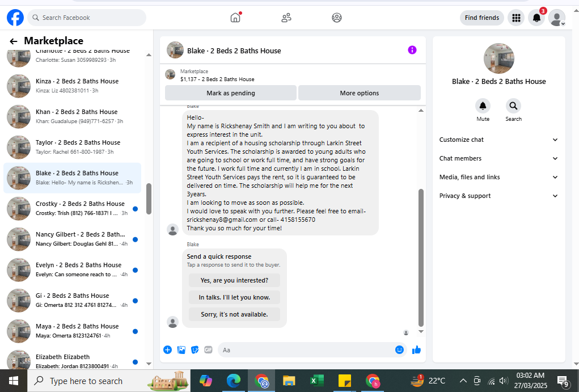Open more actions plus icon in composer
The width and height of the screenshot is (579, 392).
(168, 350)
